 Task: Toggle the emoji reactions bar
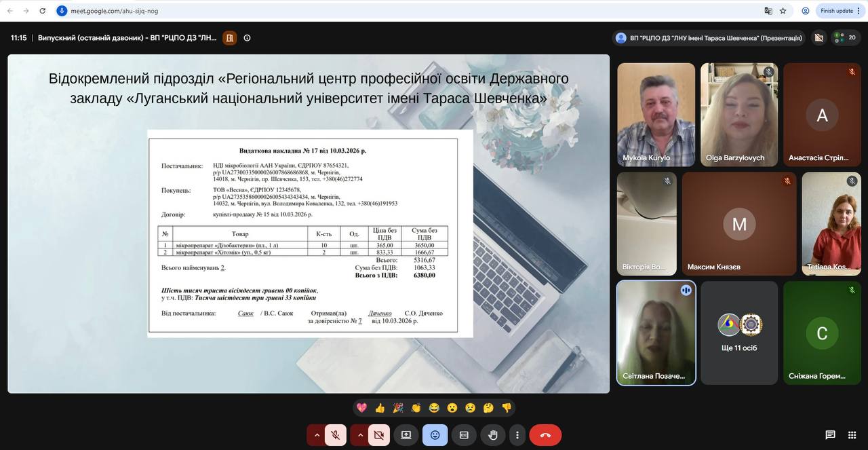(x=435, y=435)
